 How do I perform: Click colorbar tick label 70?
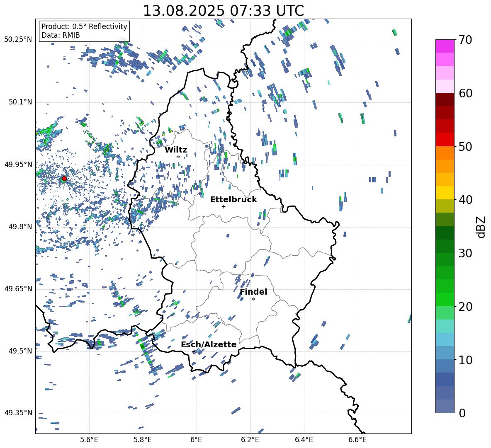point(466,40)
